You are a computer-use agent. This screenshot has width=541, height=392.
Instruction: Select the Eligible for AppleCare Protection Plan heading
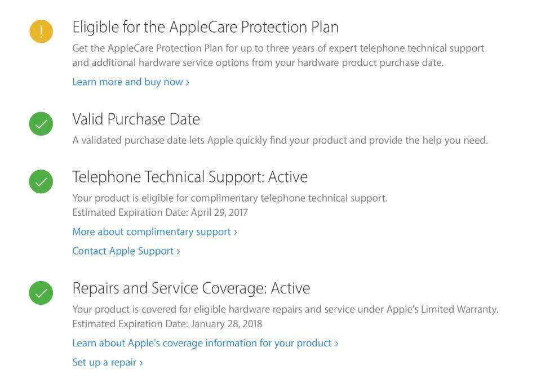pos(205,27)
